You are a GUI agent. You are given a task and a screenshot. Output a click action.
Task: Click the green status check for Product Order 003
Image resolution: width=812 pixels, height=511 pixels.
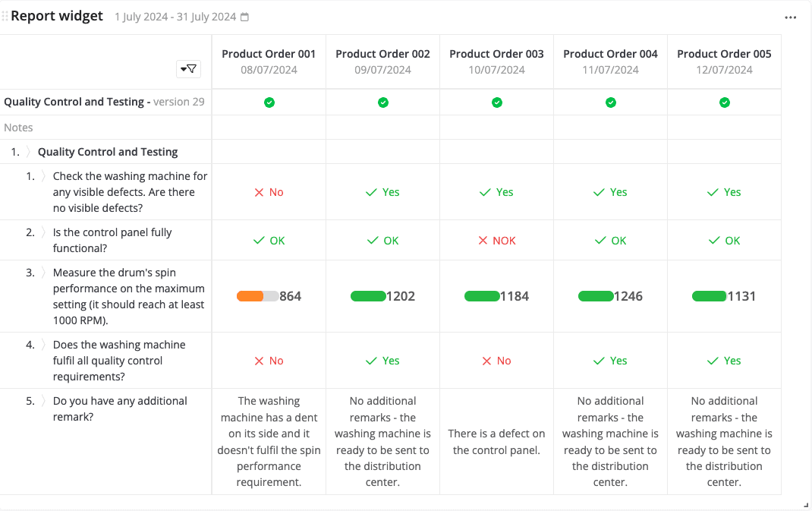(x=496, y=102)
